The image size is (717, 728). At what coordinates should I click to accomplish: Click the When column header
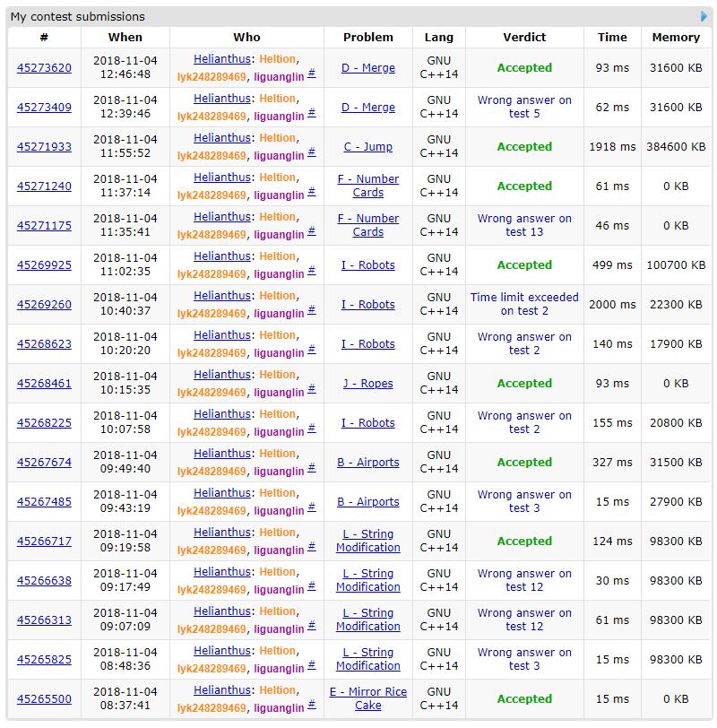(x=125, y=38)
